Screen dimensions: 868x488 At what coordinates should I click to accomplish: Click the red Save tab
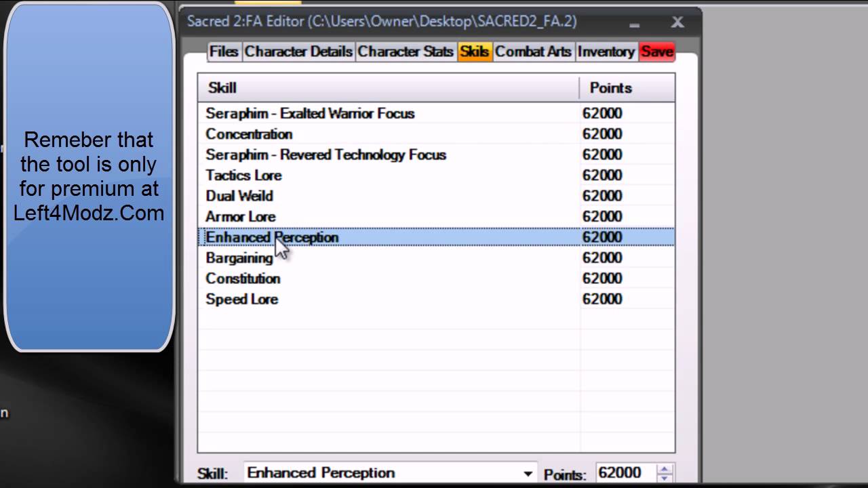click(x=656, y=52)
